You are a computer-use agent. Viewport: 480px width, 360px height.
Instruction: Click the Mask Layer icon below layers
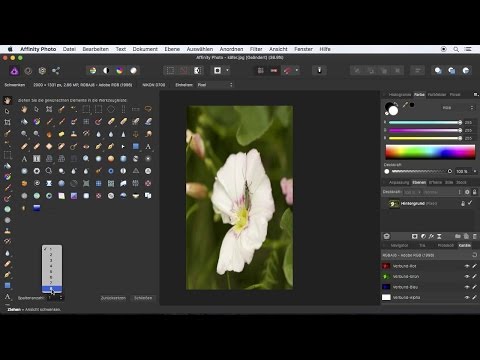pyautogui.click(x=414, y=236)
